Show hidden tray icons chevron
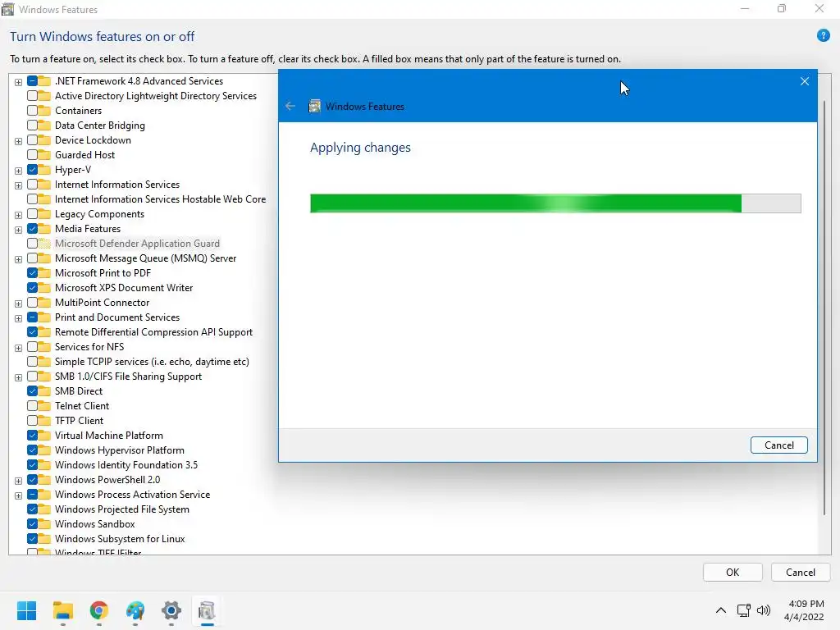Viewport: 840px width, 630px height. click(x=721, y=610)
